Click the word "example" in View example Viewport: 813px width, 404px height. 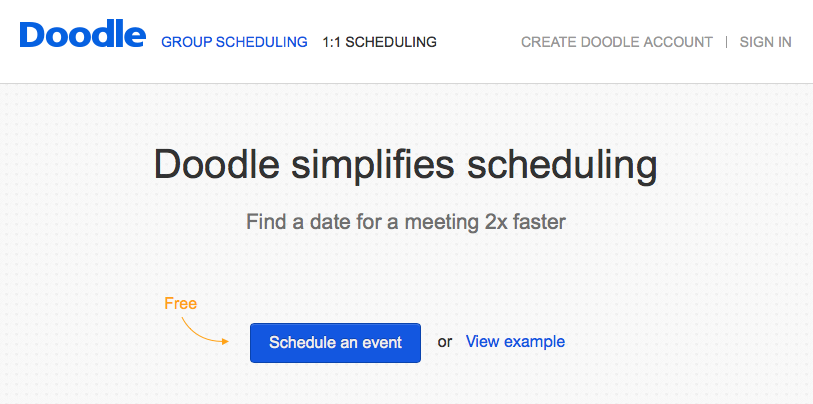534,342
